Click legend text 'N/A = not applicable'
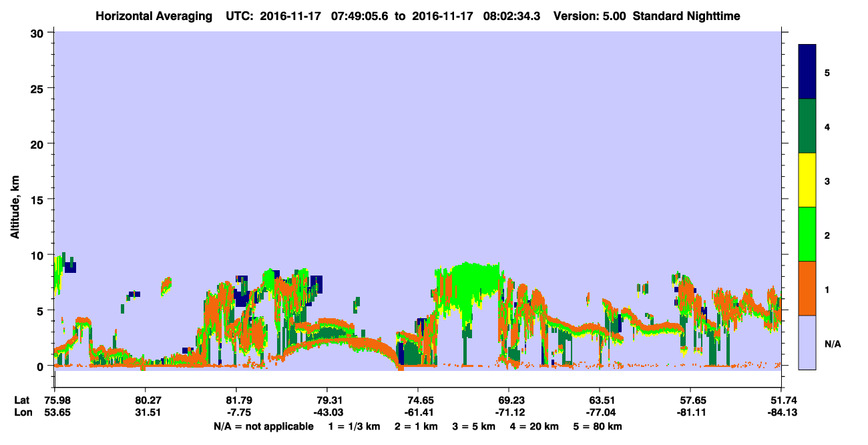 pyautogui.click(x=264, y=426)
